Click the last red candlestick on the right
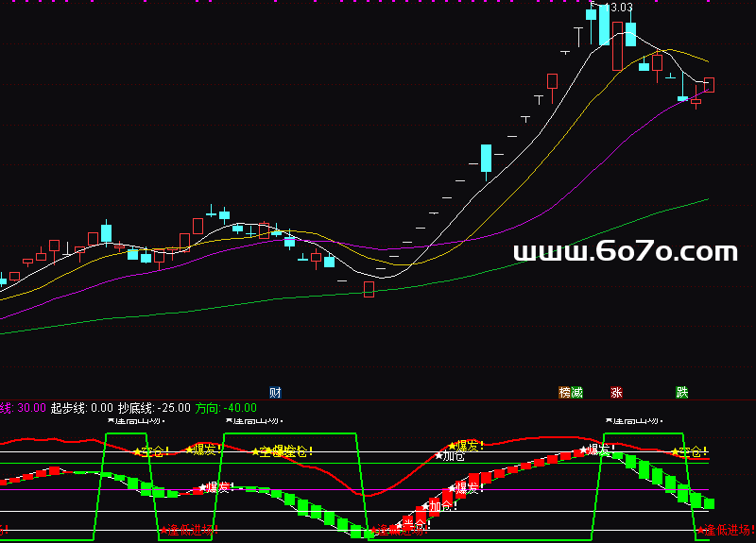 pos(709,85)
